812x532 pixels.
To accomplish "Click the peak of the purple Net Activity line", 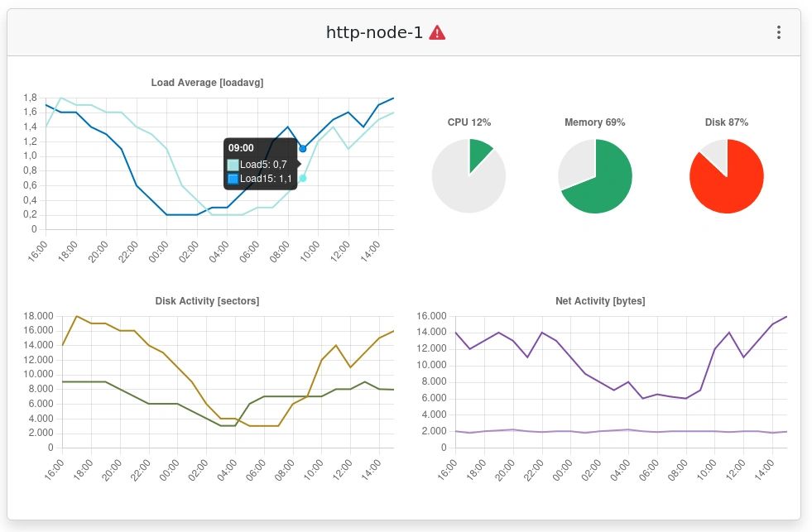I will tap(785, 317).
